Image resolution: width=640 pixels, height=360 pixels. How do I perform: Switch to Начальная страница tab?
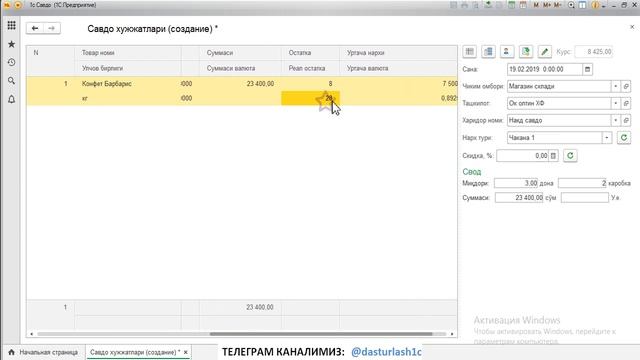click(x=43, y=352)
